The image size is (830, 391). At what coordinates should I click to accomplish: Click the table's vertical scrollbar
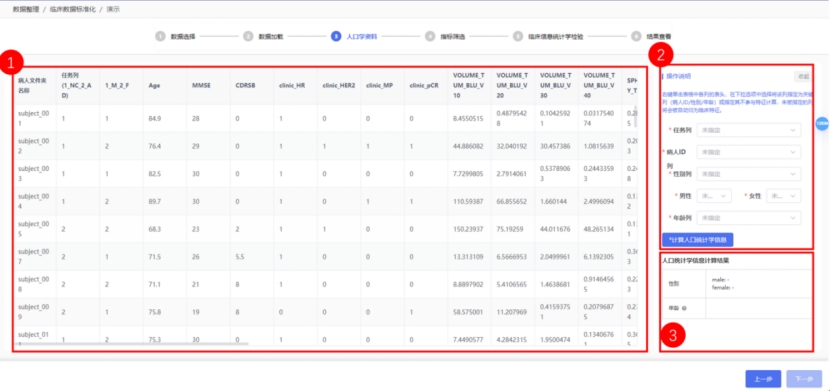[636, 116]
